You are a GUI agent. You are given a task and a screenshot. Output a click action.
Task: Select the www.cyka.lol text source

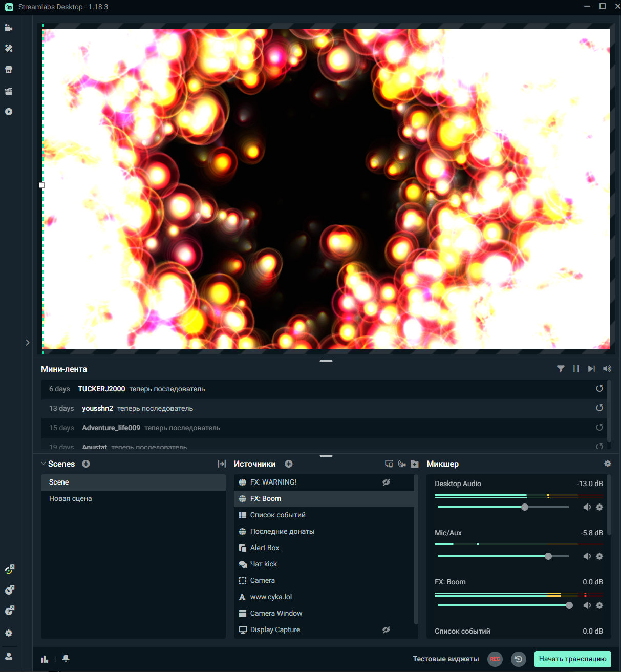coord(324,597)
